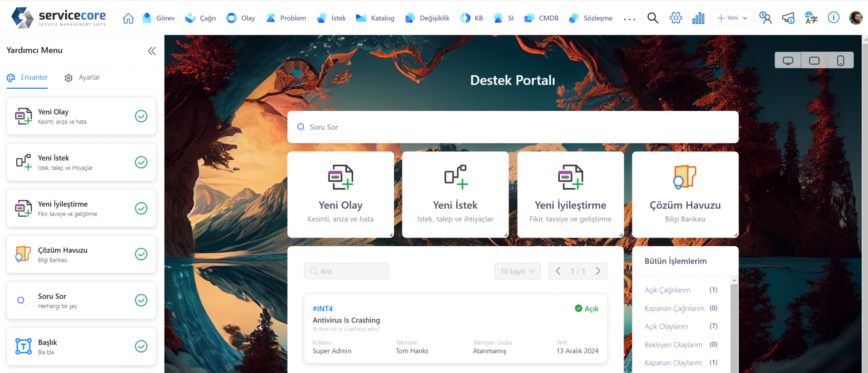This screenshot has height=373, width=868.
Task: Collapse the Yardımcı Menu panel
Action: tap(152, 51)
